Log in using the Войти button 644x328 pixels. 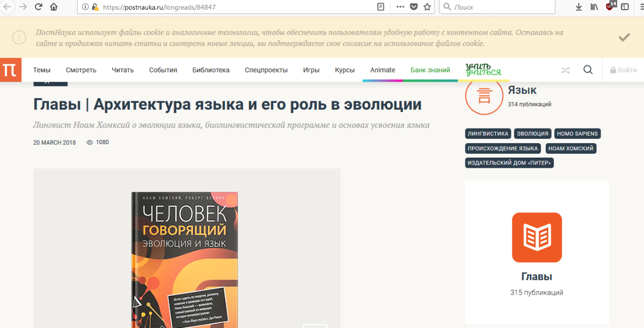(623, 70)
